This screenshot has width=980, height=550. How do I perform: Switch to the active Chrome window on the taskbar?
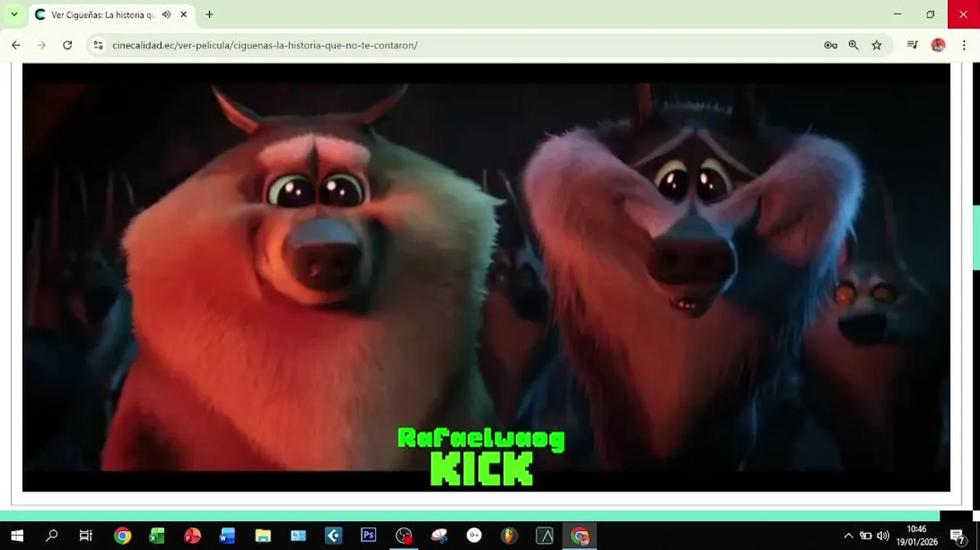tap(580, 535)
